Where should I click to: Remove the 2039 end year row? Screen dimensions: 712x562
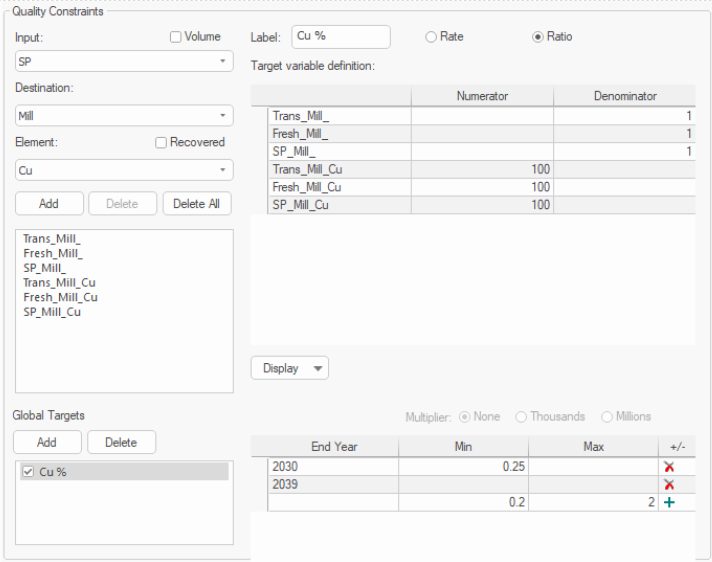[669, 484]
